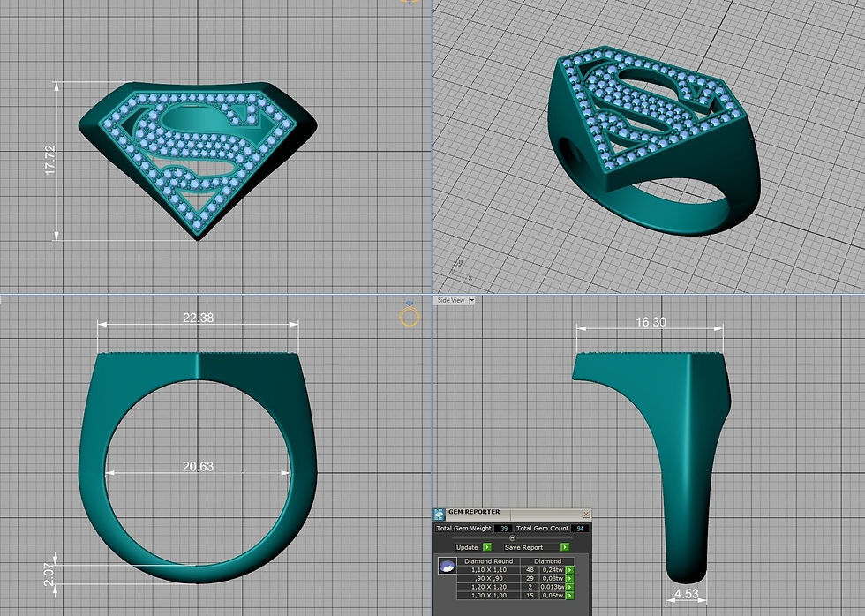Click green arrow for ,90 X ,90 row
Viewport: 865px width, 616px height.
coord(569,579)
